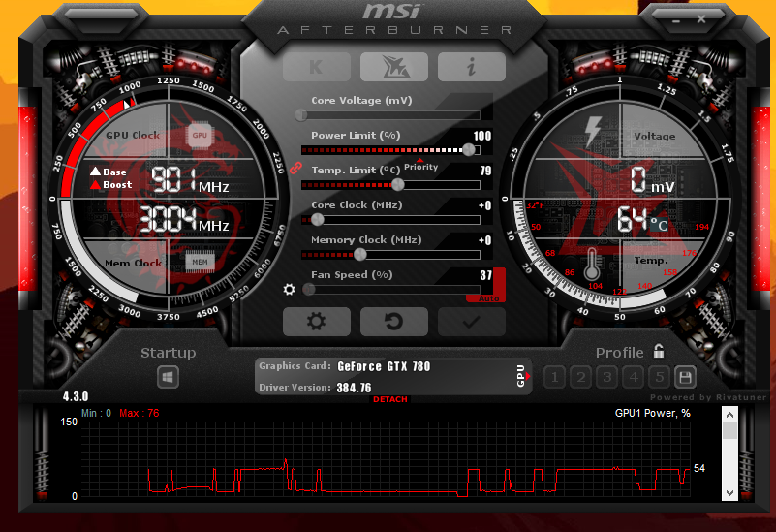Image resolution: width=776 pixels, height=532 pixels.
Task: Select profile slot 4
Action: (x=634, y=378)
